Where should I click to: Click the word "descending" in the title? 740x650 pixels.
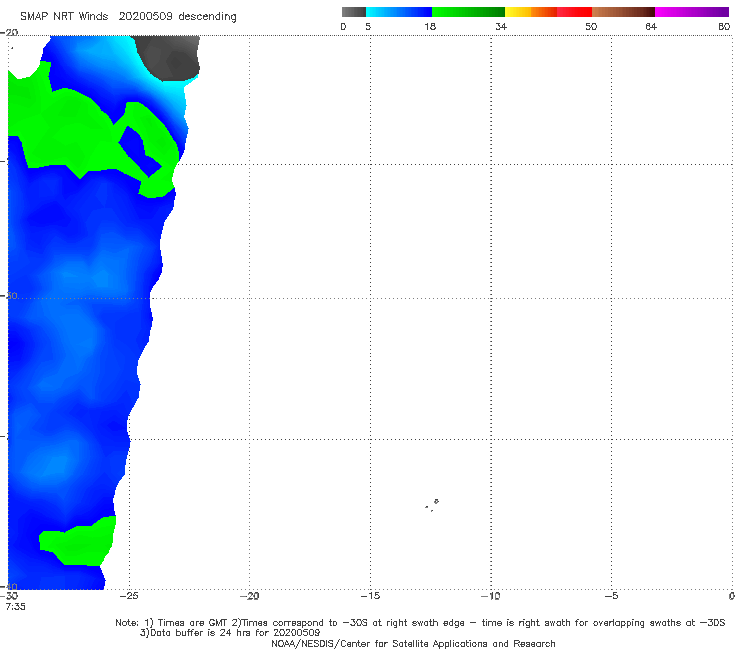tap(207, 17)
